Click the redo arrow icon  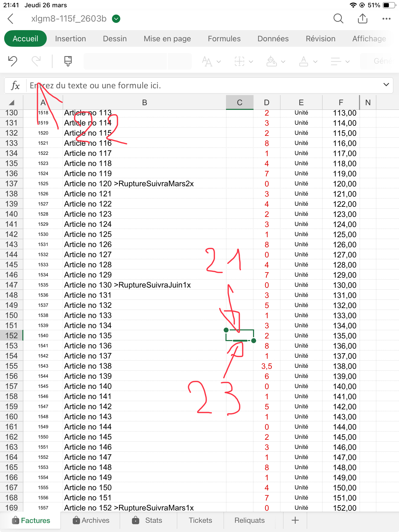[x=36, y=61]
